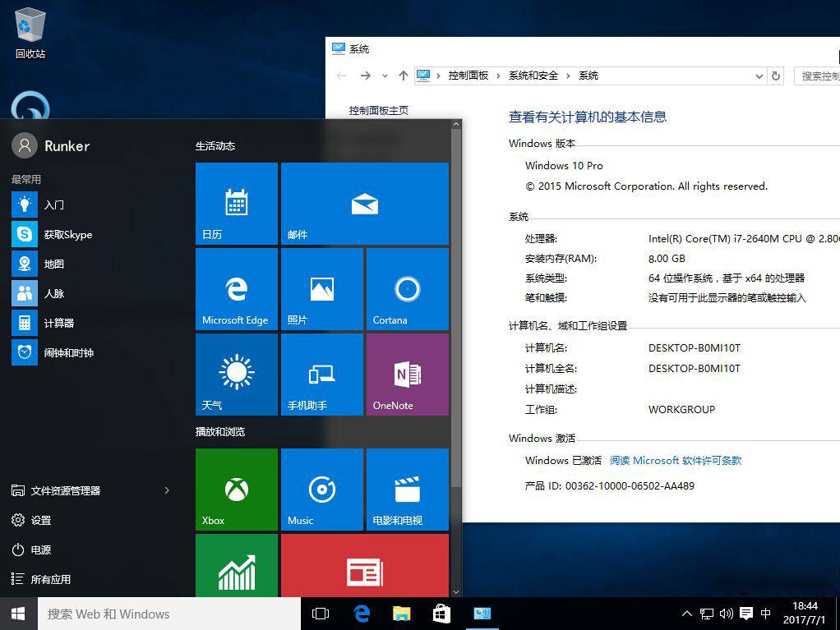This screenshot has height=630, width=840.
Task: Open the Cortana tile
Action: [407, 289]
